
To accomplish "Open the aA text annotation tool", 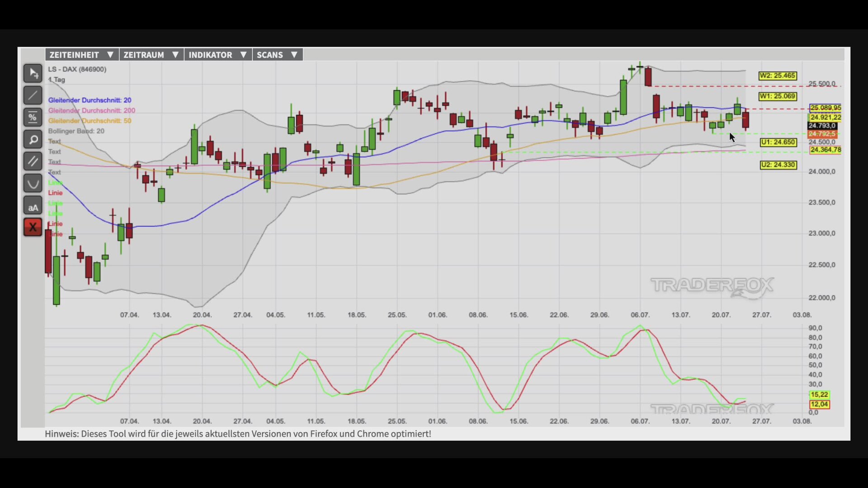I will [x=33, y=206].
